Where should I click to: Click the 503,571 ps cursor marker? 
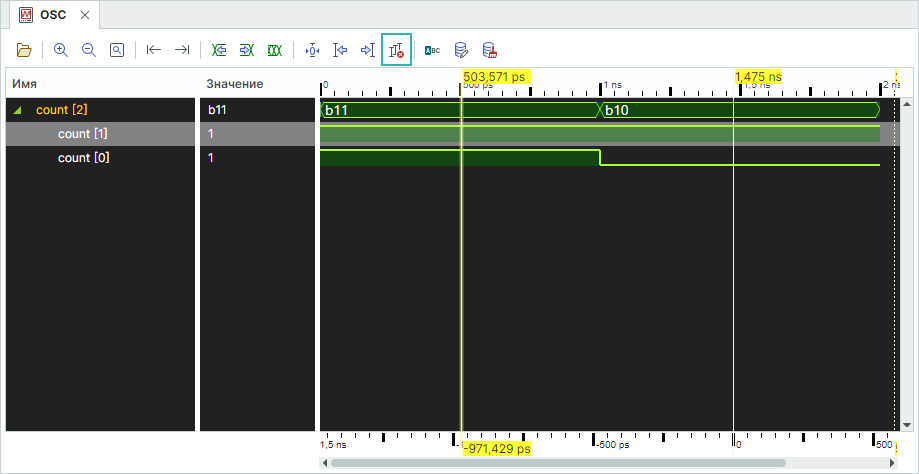pos(494,76)
